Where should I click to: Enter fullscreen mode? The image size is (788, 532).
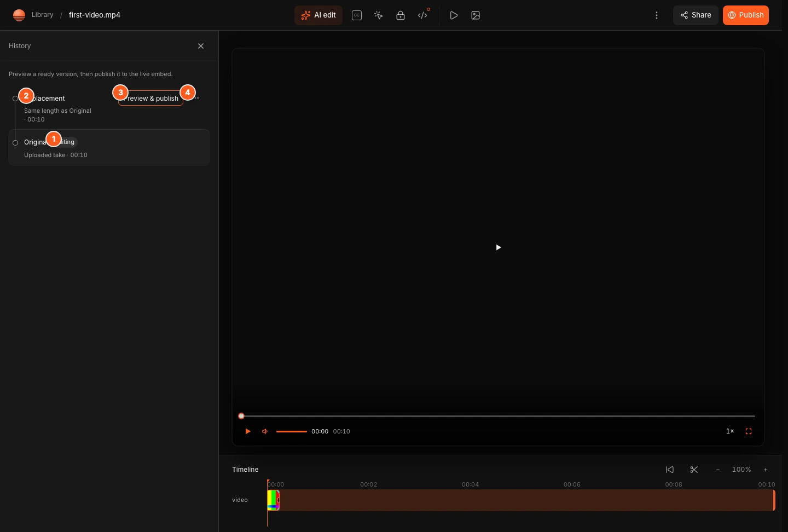749,431
